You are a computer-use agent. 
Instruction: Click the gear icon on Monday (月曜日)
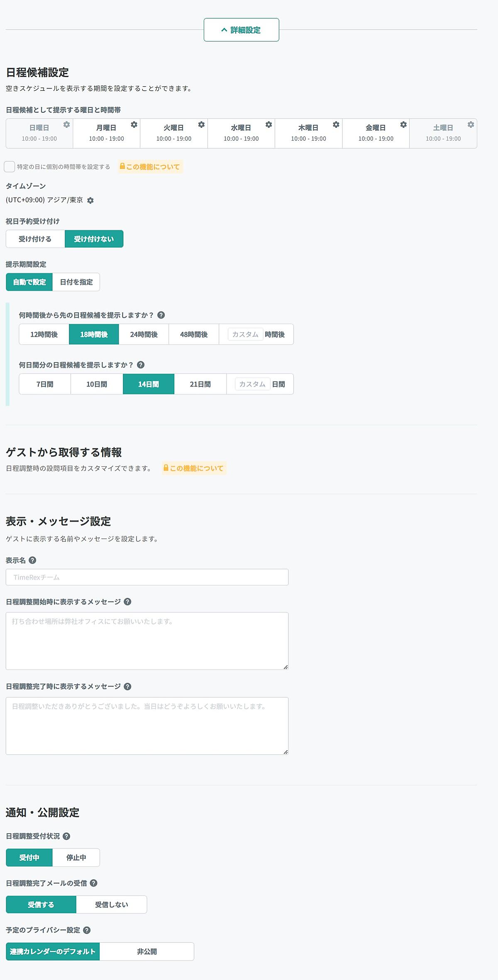tap(134, 124)
